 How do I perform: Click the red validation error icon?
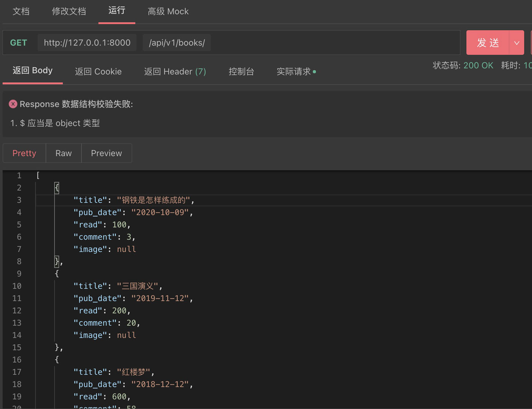point(13,104)
